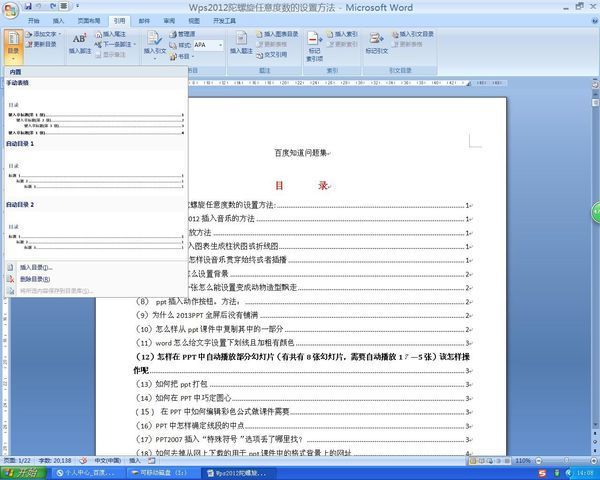
Task: Open the 审阅 (Review) ribbon tab
Action: pos(169,21)
